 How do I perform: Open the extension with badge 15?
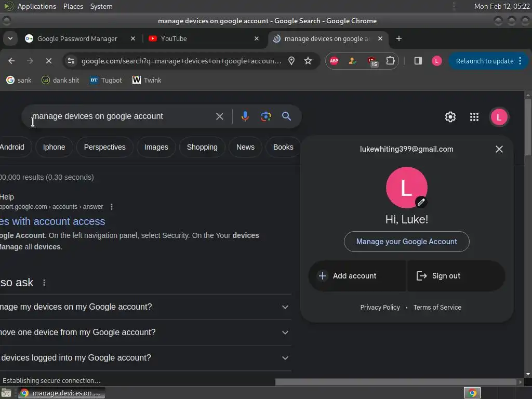(x=372, y=61)
